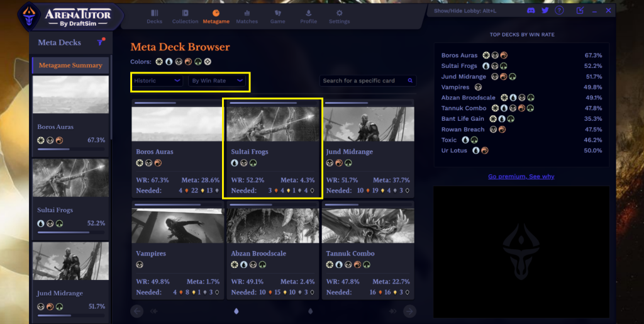Toggle the colorless mana filter
This screenshot has width=644, height=324.
(208, 62)
